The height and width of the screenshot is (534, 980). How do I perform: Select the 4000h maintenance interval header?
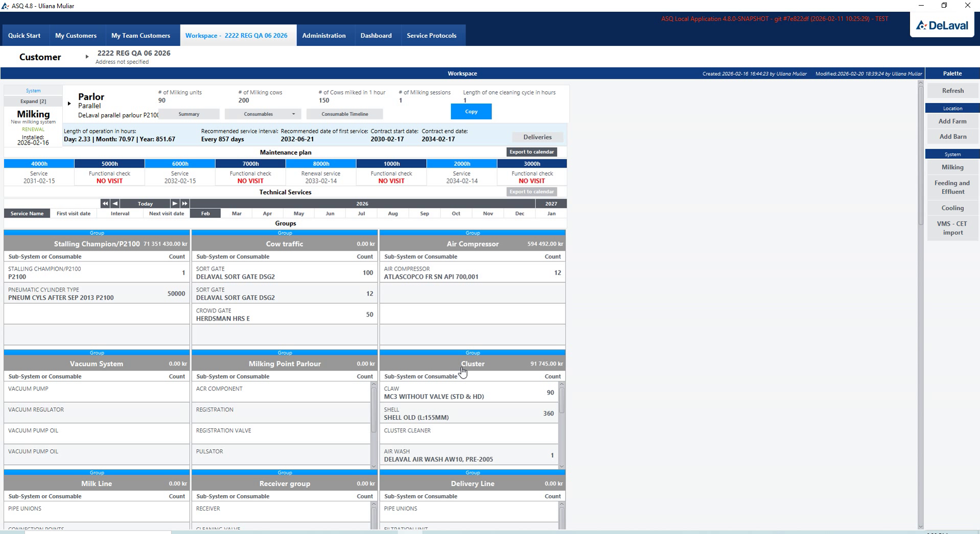click(39, 163)
